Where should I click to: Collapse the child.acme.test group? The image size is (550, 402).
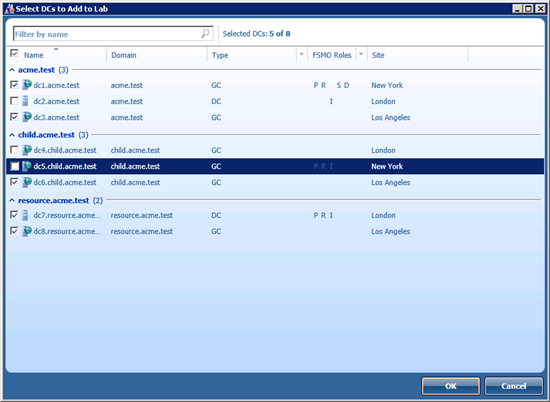12,135
